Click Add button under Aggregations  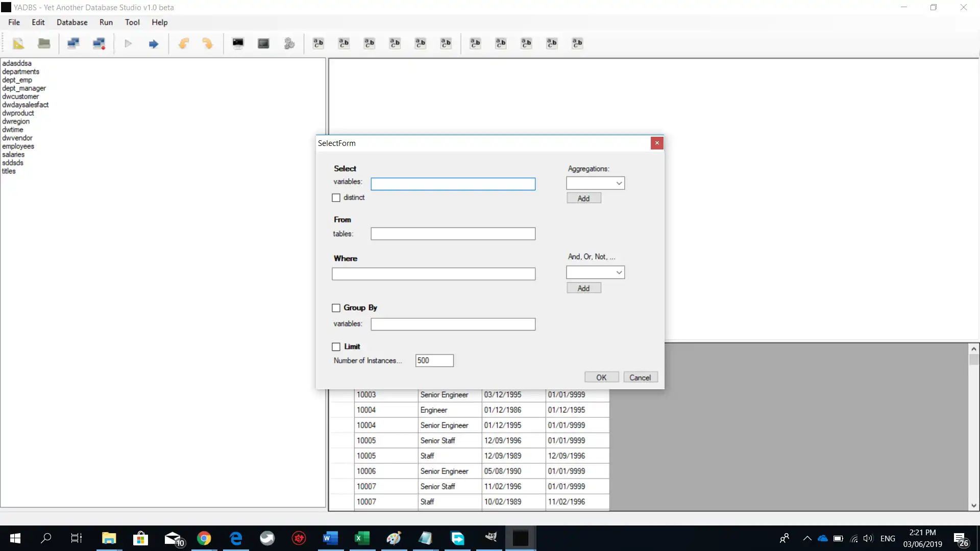tap(583, 198)
